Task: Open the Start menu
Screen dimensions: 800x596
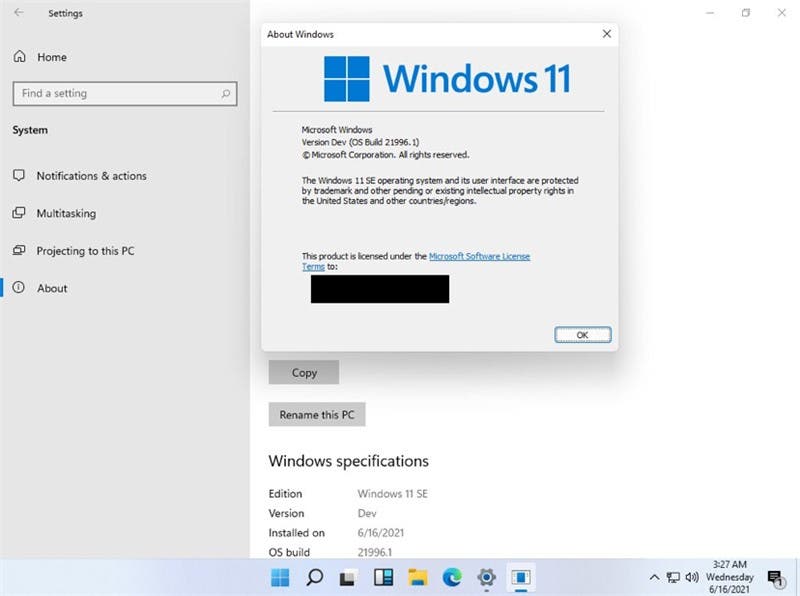Action: click(x=280, y=578)
